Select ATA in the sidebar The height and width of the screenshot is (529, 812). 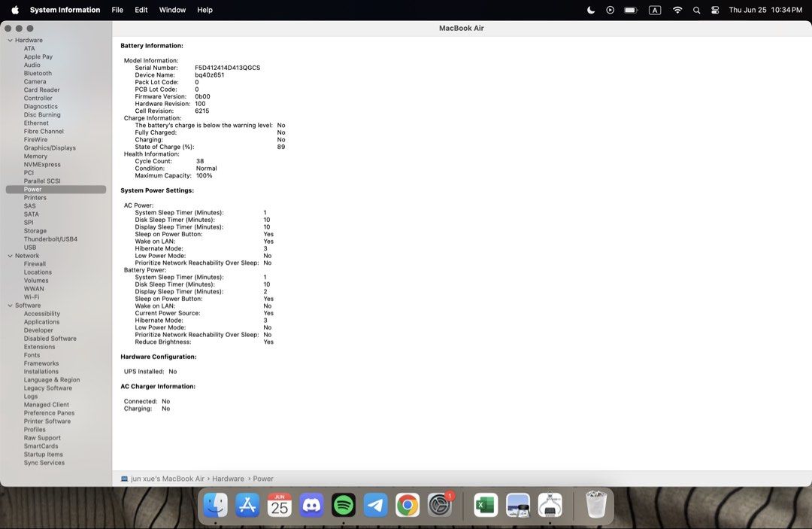pyautogui.click(x=29, y=48)
